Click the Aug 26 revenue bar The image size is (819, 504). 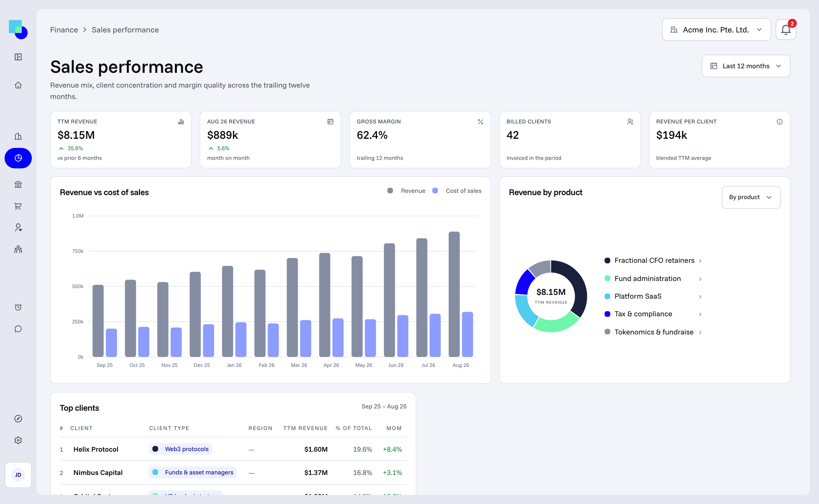click(454, 294)
